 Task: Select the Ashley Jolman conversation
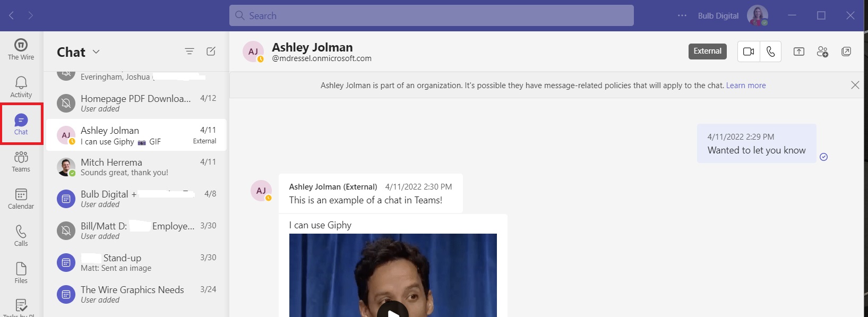pos(136,135)
